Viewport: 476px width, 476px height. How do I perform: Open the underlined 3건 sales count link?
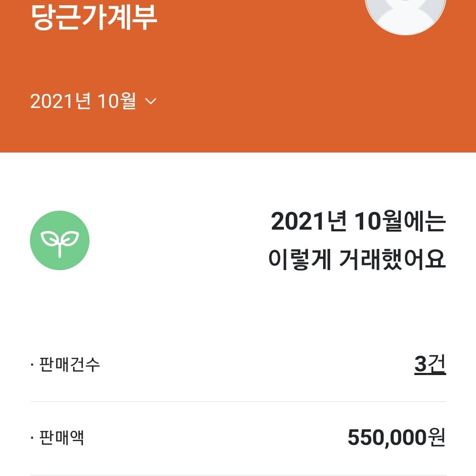point(430,365)
